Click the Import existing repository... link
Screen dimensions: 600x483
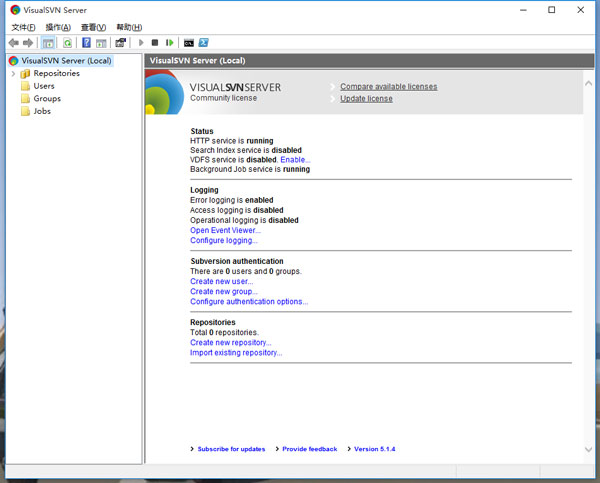click(236, 352)
